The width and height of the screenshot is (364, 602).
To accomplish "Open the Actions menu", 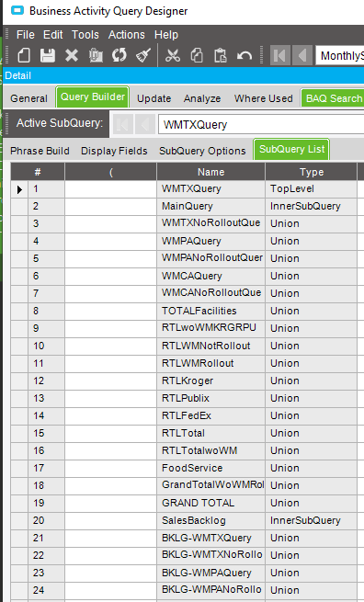I will click(126, 35).
